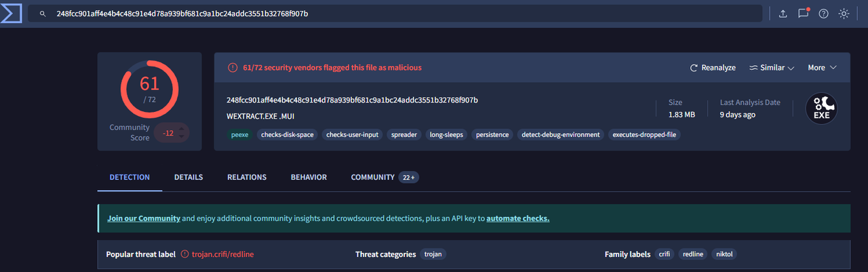Open the notifications chat icon

pyautogui.click(x=804, y=13)
